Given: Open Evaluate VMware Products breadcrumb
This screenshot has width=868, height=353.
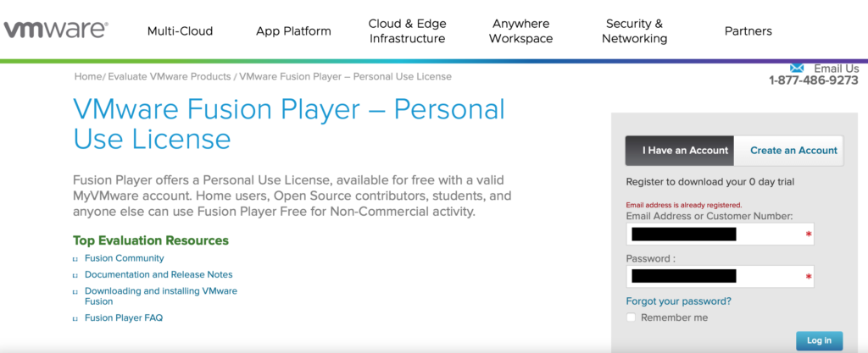Looking at the screenshot, I should tap(169, 76).
